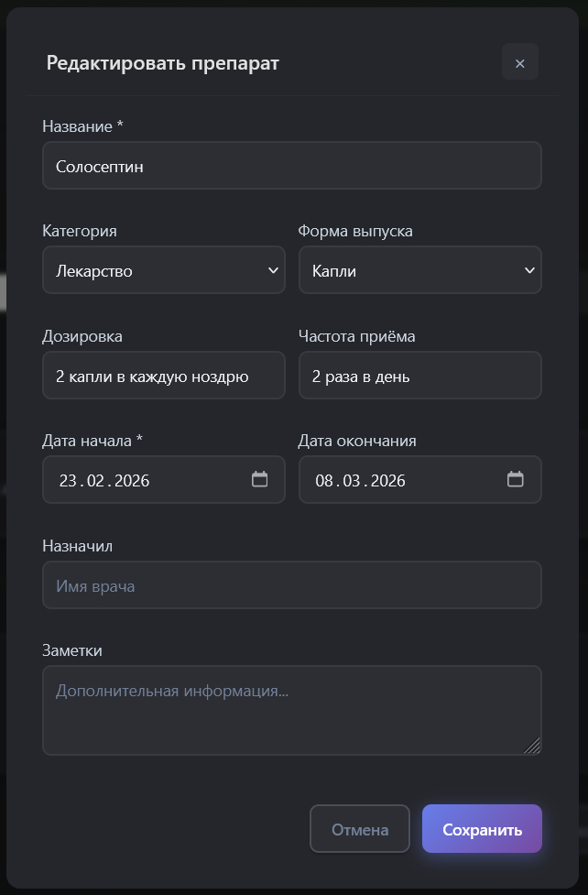Open the Форма выпуска dropdown
The width and height of the screenshot is (588, 895).
[x=419, y=270]
